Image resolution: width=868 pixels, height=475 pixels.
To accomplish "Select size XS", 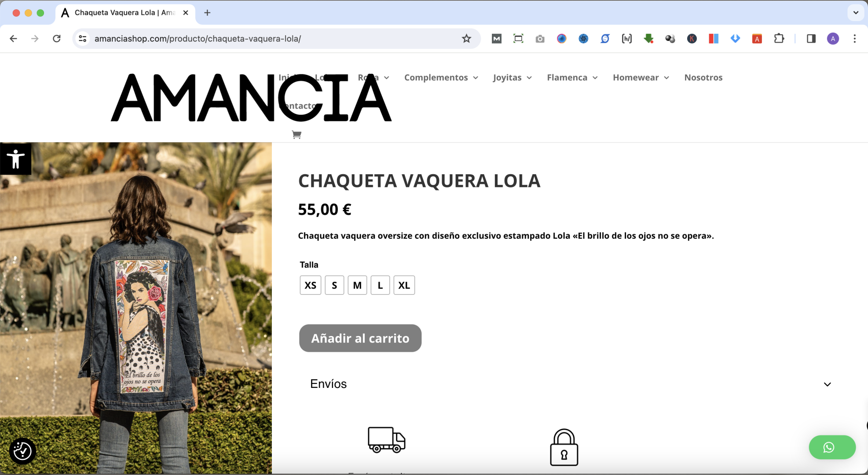I will 310,285.
